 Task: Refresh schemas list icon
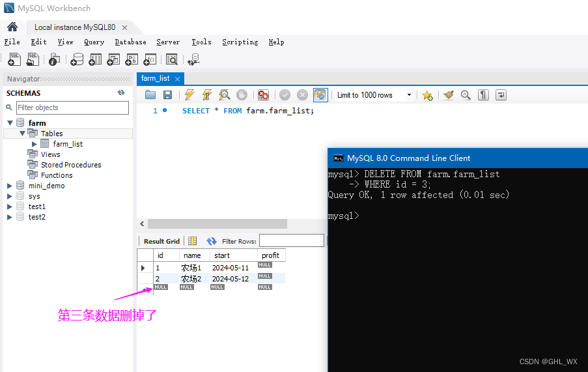[121, 93]
